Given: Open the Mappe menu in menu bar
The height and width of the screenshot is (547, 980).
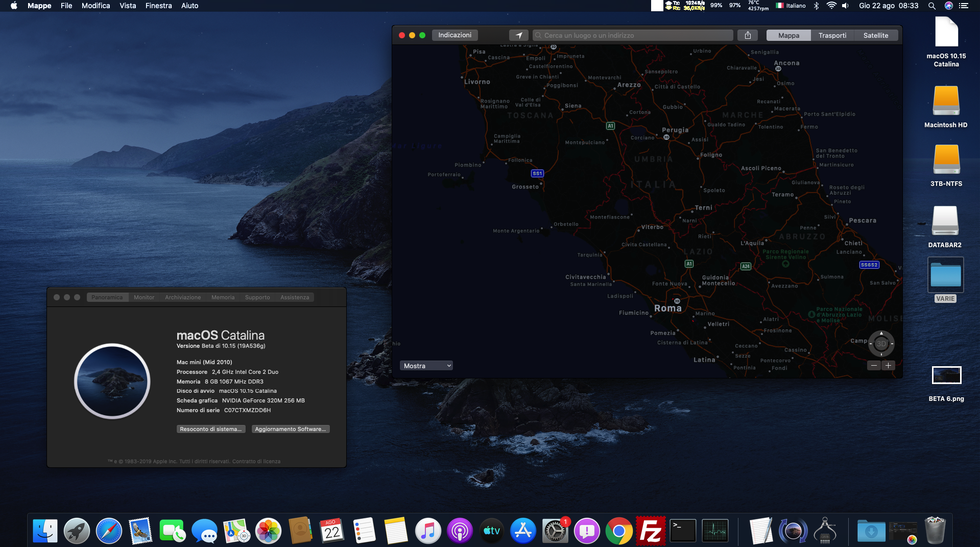Looking at the screenshot, I should 39,6.
